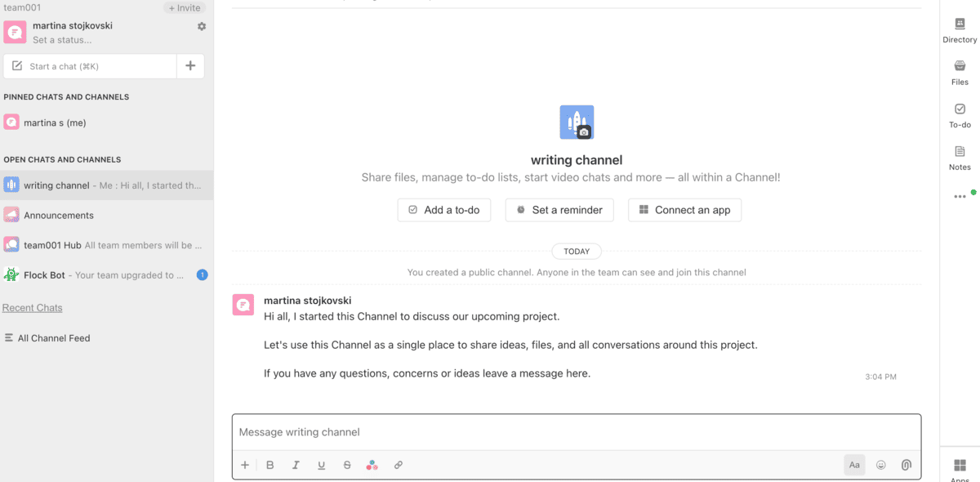The image size is (980, 482).
Task: Click the attachment paperclip icon
Action: [x=906, y=465]
